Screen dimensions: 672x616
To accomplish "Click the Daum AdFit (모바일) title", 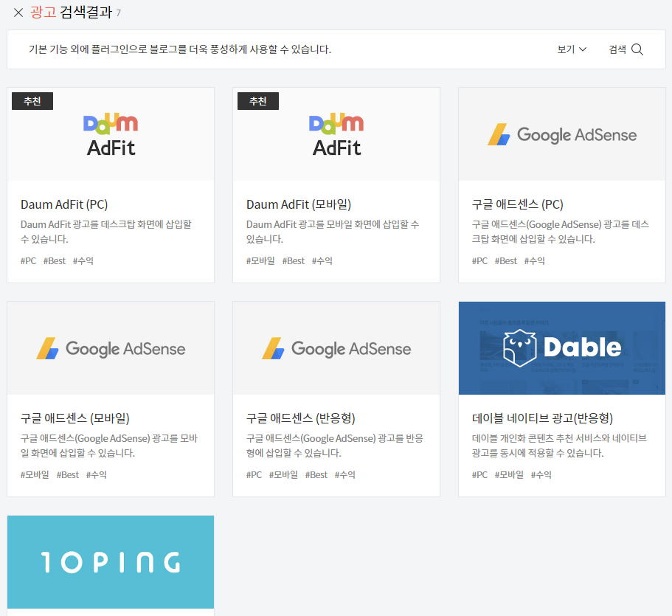I will pyautogui.click(x=299, y=204).
